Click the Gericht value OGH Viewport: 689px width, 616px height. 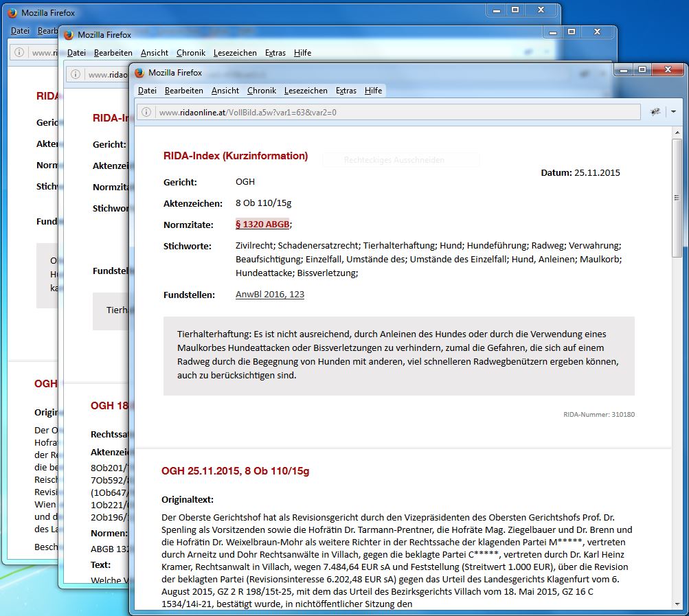click(x=245, y=182)
